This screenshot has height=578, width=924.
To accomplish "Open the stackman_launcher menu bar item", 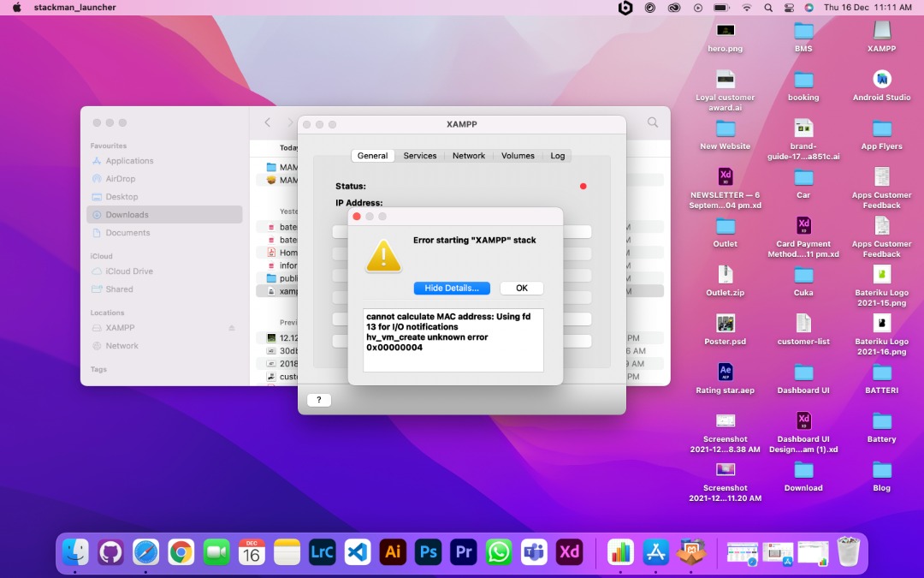I will [x=74, y=8].
